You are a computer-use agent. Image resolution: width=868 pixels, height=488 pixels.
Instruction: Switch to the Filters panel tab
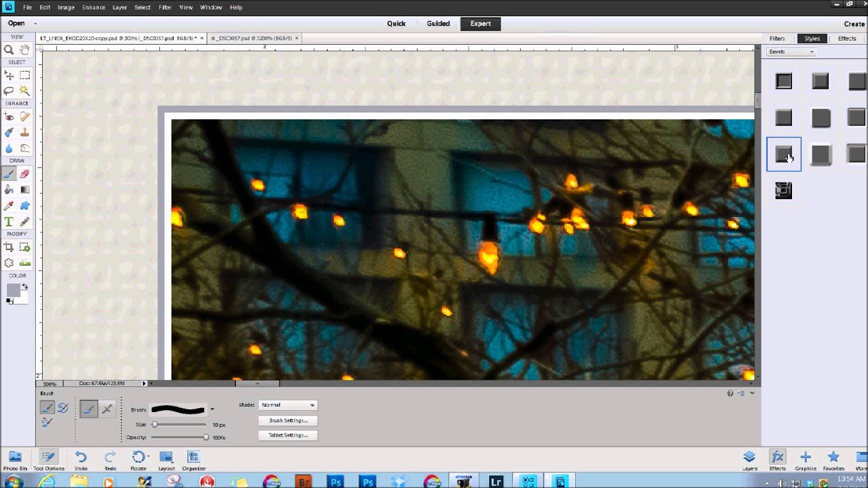click(777, 39)
